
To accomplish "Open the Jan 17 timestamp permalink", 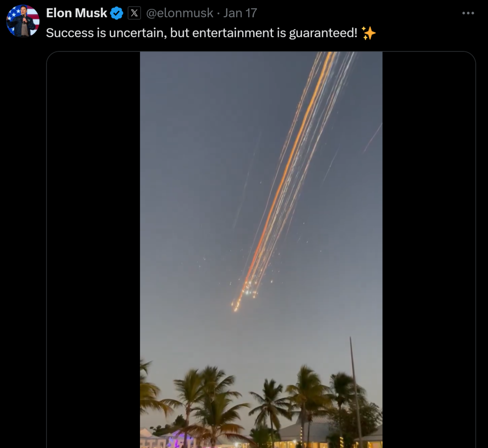I will 240,13.
